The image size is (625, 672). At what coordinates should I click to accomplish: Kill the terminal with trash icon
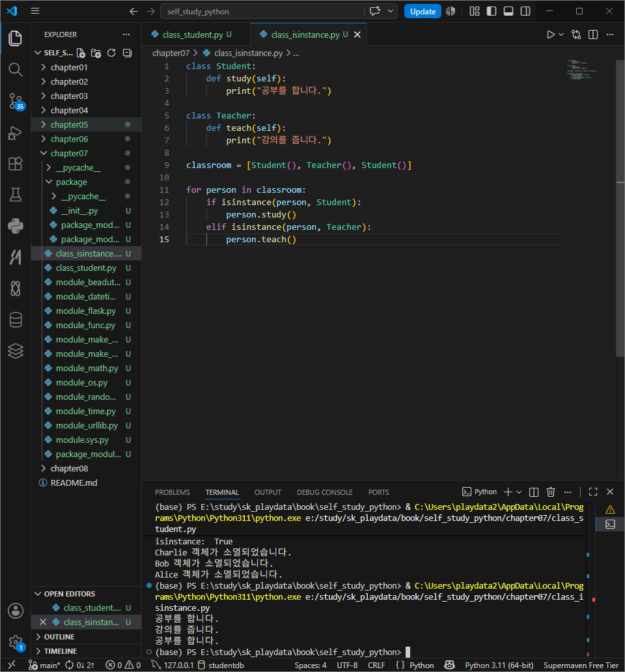click(x=551, y=492)
